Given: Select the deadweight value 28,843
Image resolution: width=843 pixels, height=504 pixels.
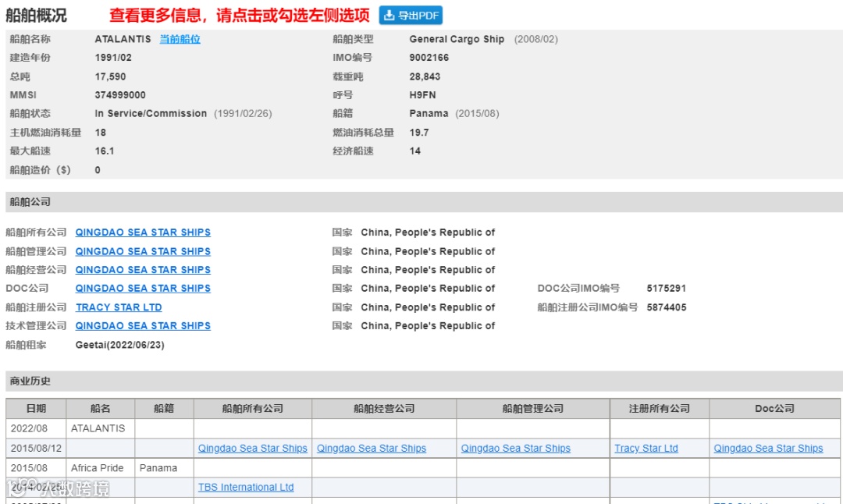Looking at the screenshot, I should coord(425,76).
